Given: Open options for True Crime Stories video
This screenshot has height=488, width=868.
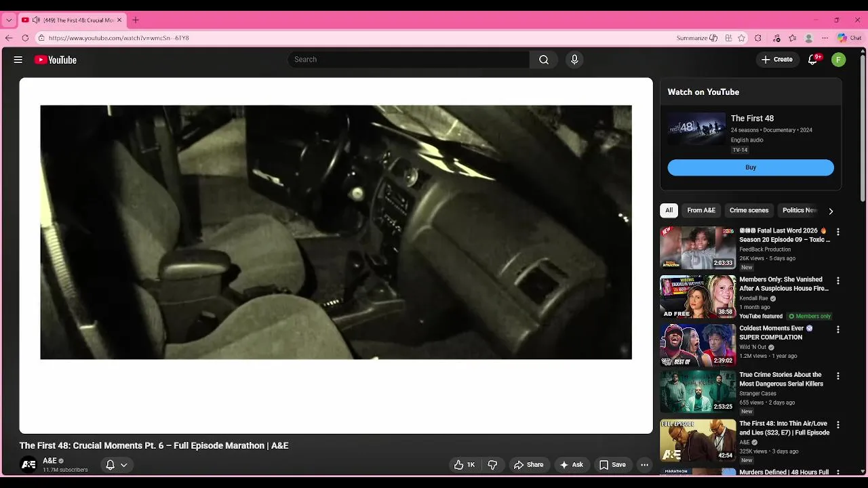Looking at the screenshot, I should coord(838,375).
